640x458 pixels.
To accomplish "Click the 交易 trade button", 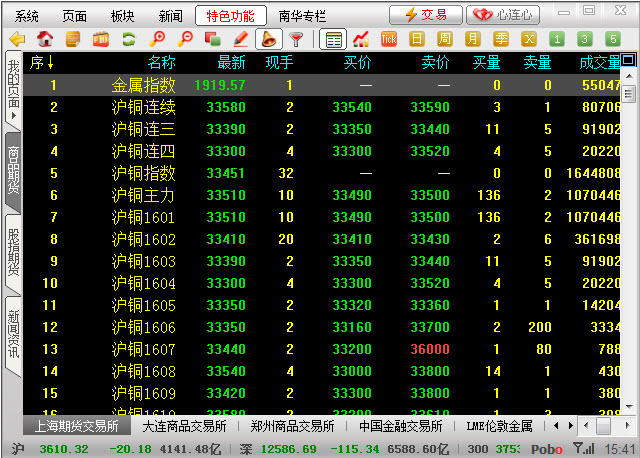I will pos(426,15).
